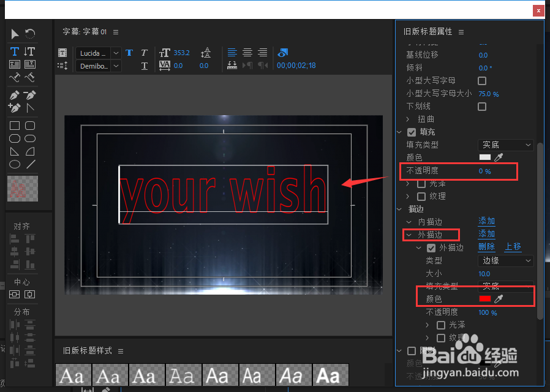The width and height of the screenshot is (550, 392).
Task: Open the 旧版标题样式 panel menu
Action: (121, 351)
